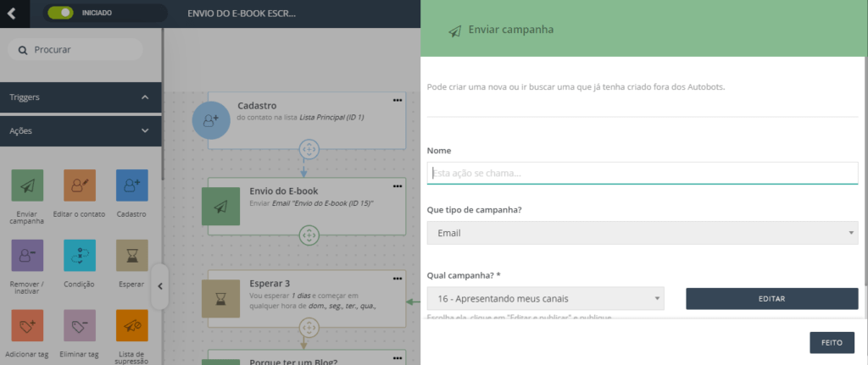The width and height of the screenshot is (868, 365).
Task: Select the Cadastro action icon in sidebar
Action: coord(131,185)
